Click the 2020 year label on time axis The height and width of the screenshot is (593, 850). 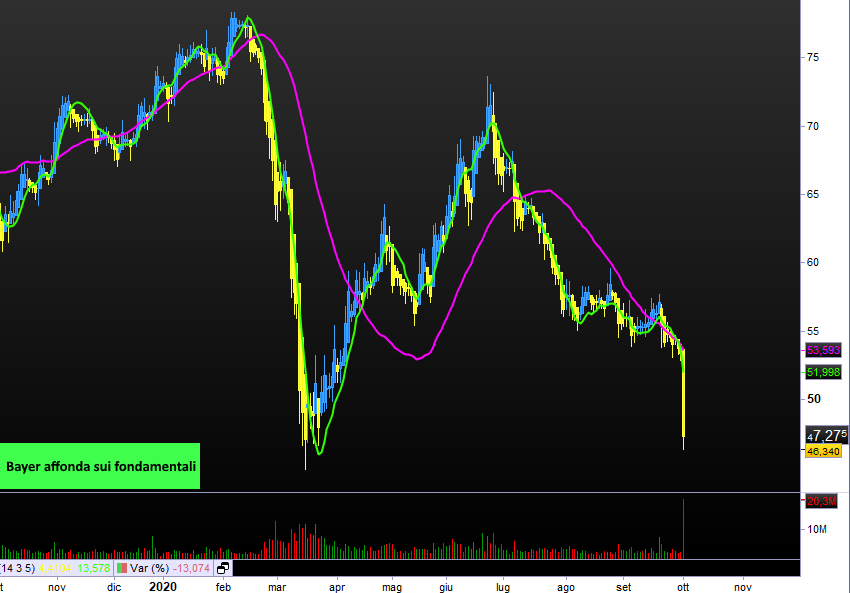164,588
